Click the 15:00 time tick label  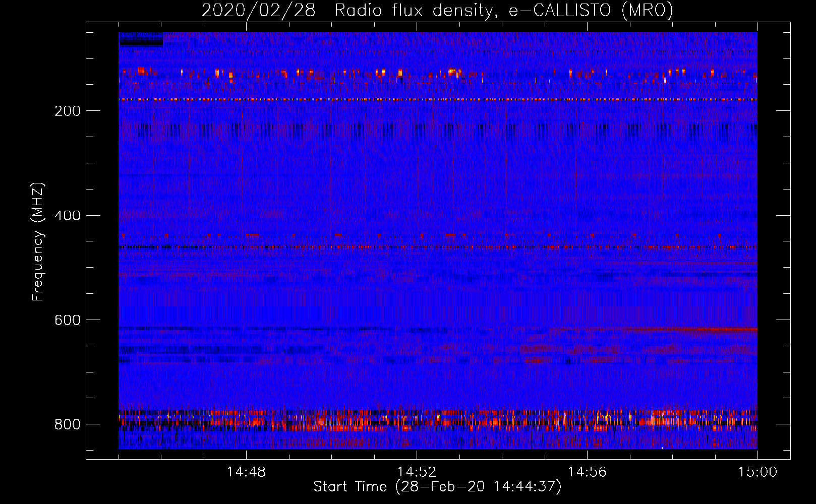coord(757,472)
